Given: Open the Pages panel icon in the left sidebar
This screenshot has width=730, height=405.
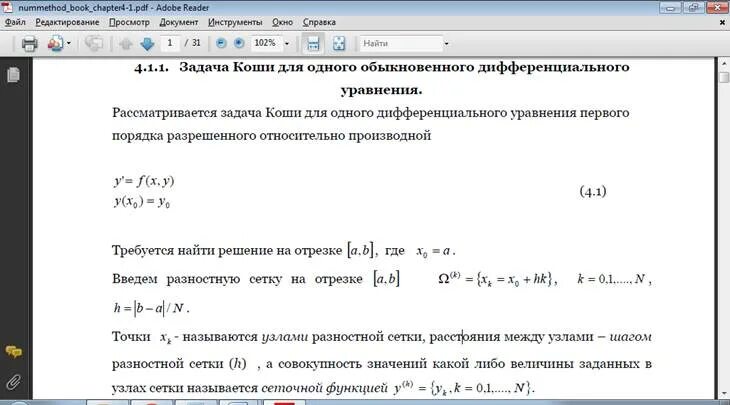Looking at the screenshot, I should point(14,74).
